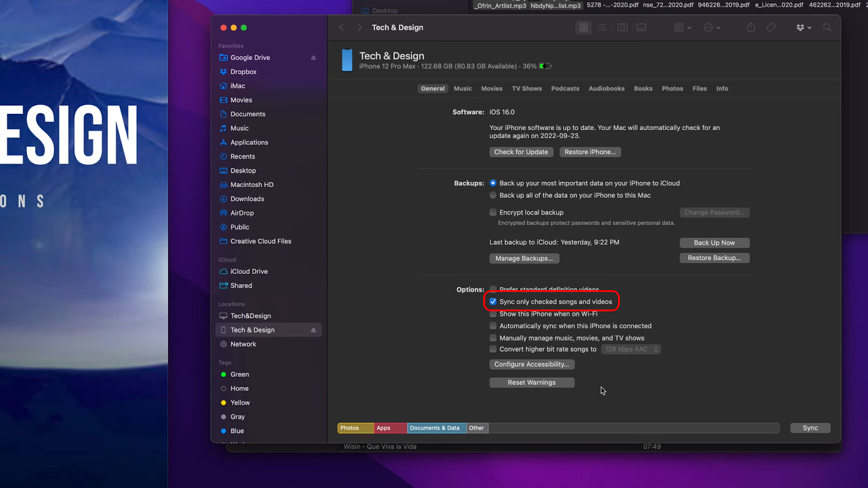Toggle Sync only checked songs and videos
This screenshot has width=868, height=488.
click(x=493, y=301)
